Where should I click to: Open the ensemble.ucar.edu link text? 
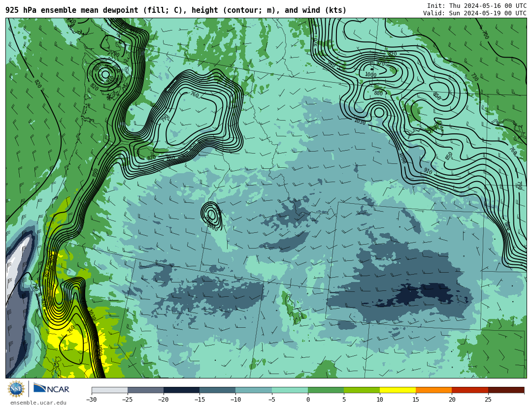pyautogui.click(x=38, y=403)
